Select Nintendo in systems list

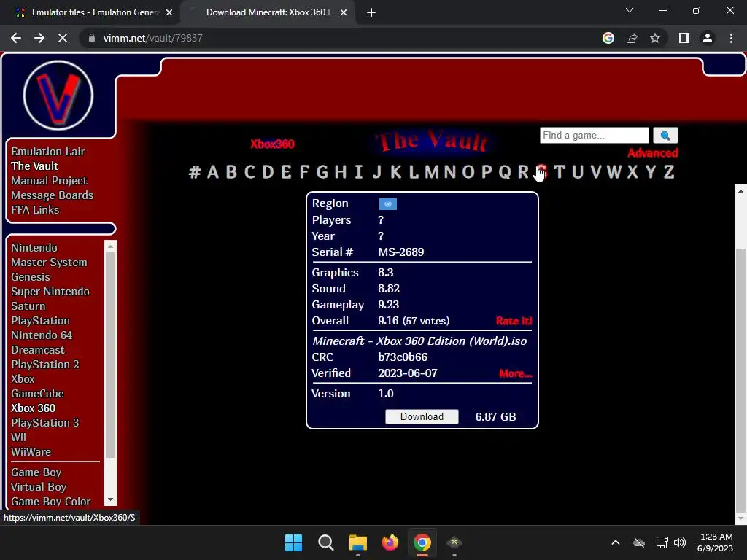[x=34, y=248]
